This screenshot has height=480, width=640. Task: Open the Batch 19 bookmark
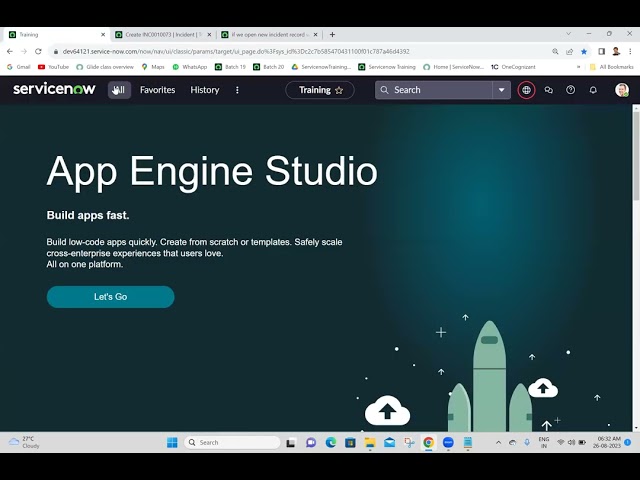[231, 67]
